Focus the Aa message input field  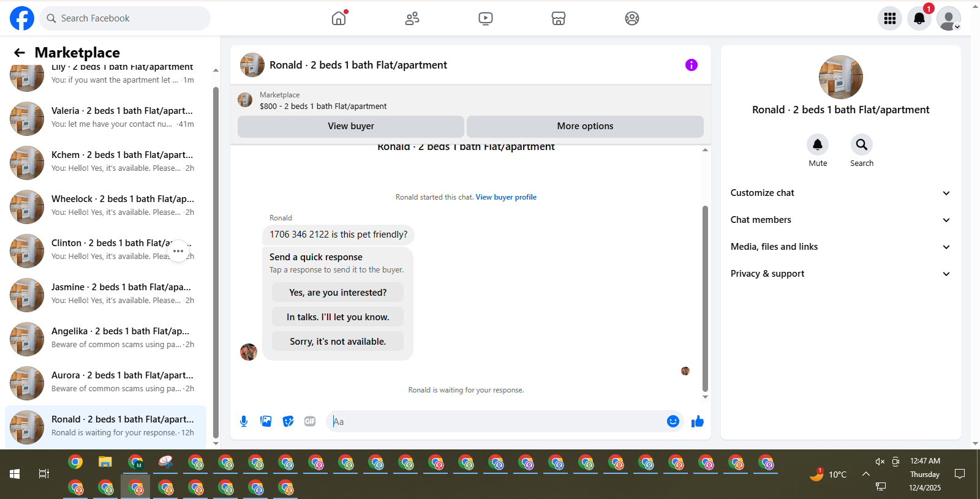pos(496,421)
